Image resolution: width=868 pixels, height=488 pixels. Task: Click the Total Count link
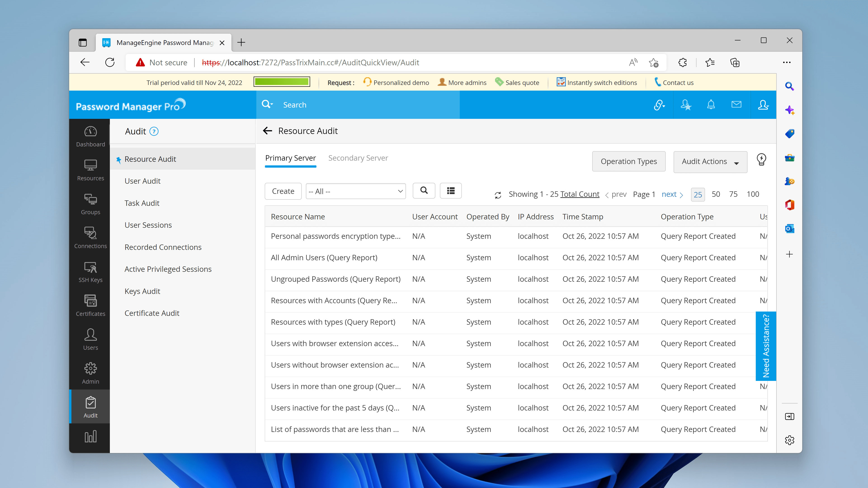pos(580,194)
